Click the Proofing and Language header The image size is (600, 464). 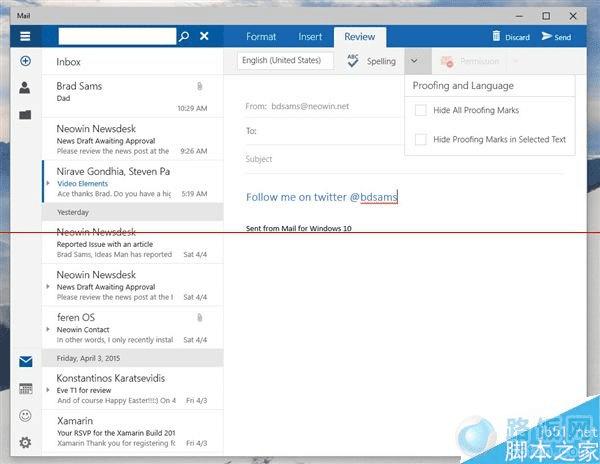coord(463,86)
